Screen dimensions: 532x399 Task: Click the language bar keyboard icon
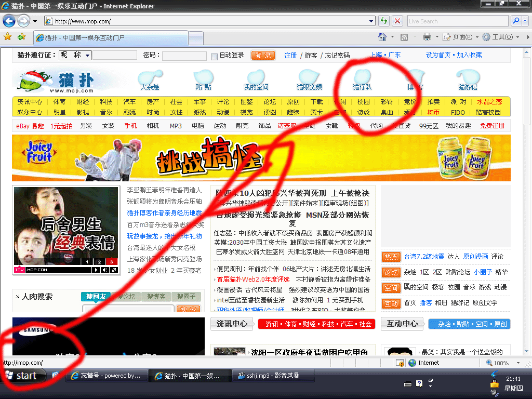[x=408, y=384]
